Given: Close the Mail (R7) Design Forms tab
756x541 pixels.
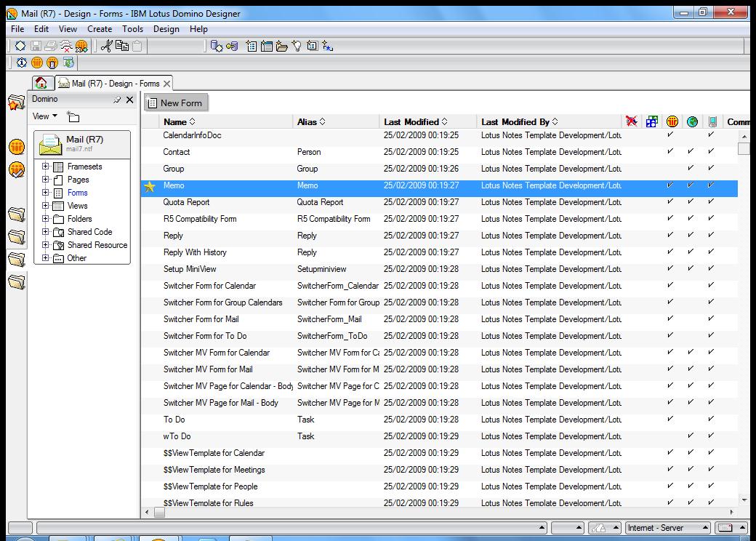Looking at the screenshot, I should tap(166, 84).
